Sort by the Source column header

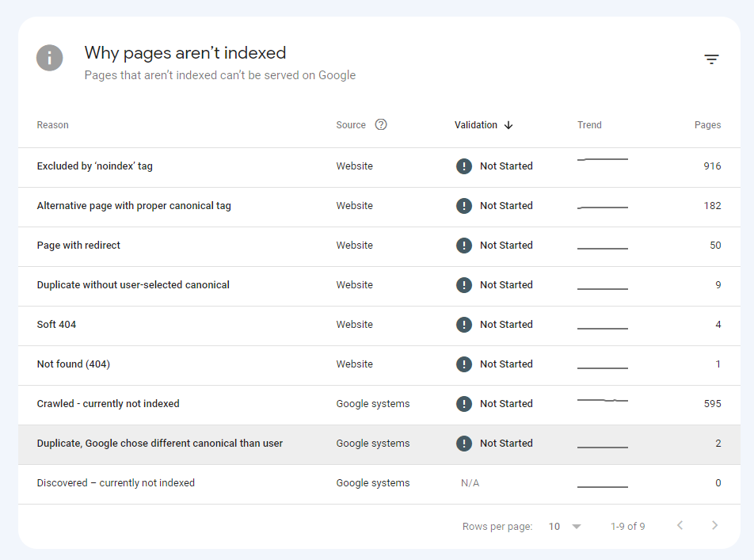click(351, 125)
